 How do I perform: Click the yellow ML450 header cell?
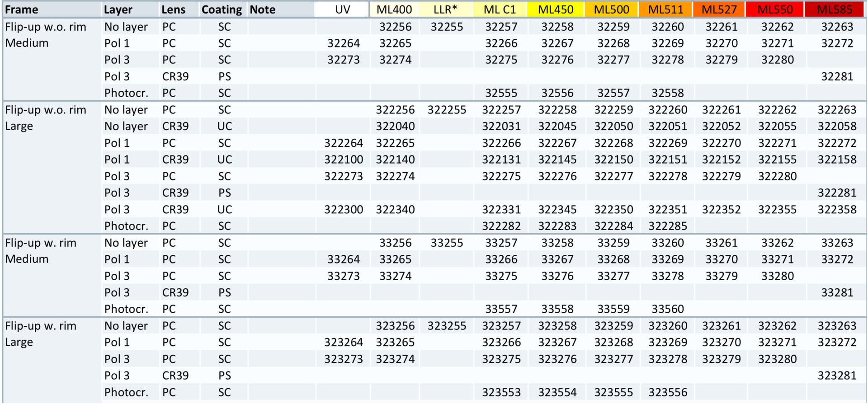point(556,9)
